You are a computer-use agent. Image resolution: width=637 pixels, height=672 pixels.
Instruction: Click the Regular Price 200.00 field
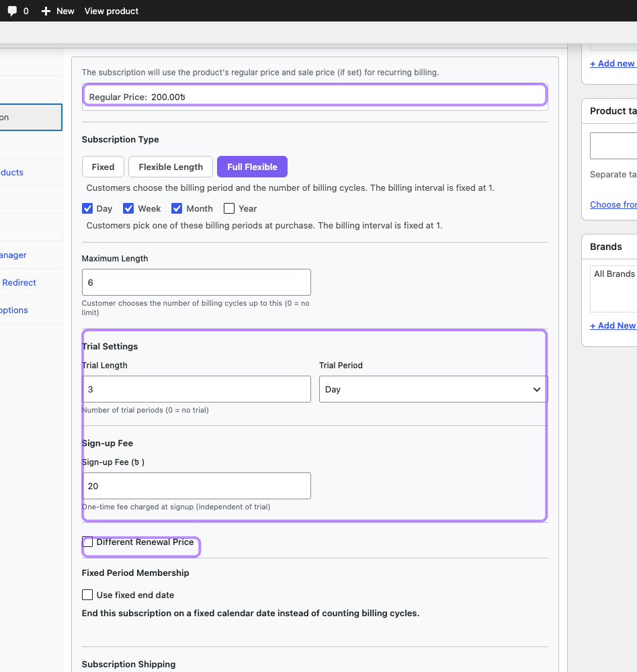point(314,97)
